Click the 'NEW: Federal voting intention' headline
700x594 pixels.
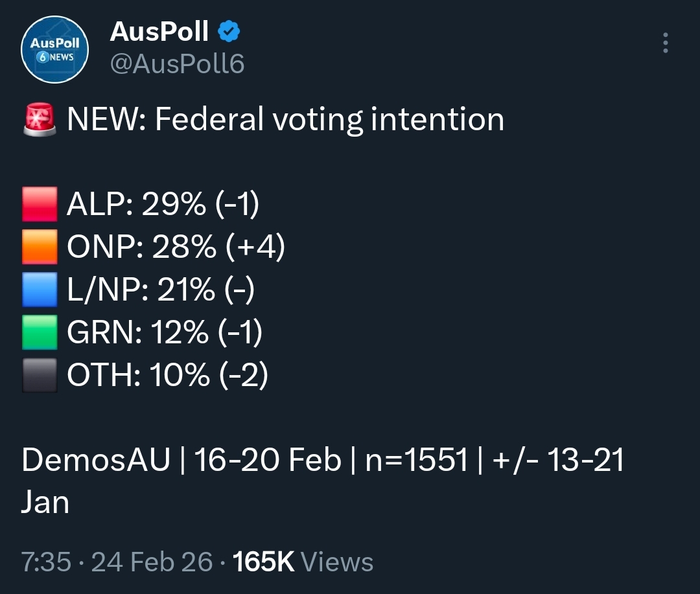click(x=285, y=120)
